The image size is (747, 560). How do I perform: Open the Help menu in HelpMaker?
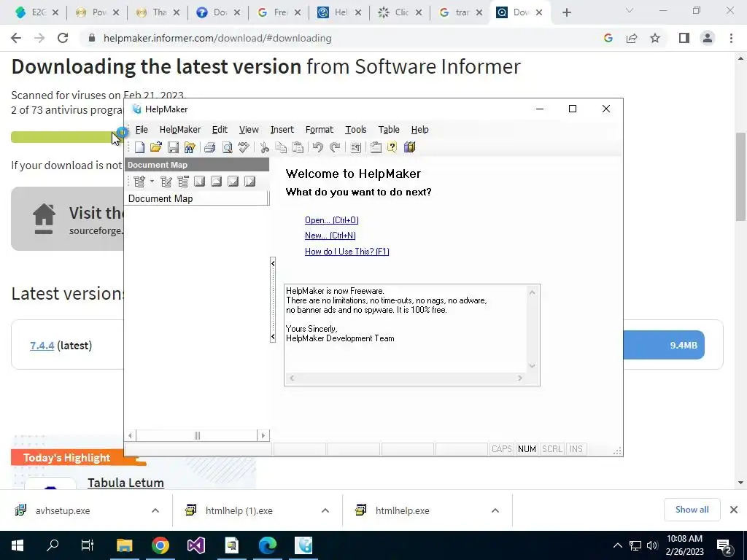(419, 130)
